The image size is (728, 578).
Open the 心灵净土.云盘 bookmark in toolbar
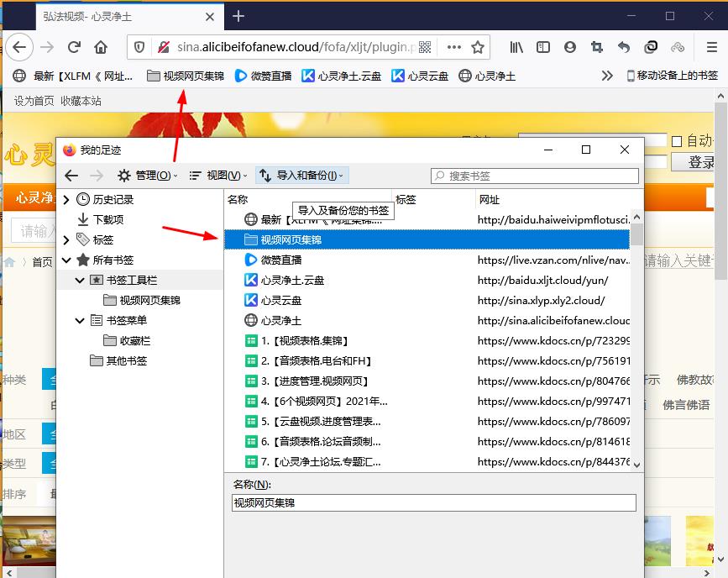[x=341, y=76]
